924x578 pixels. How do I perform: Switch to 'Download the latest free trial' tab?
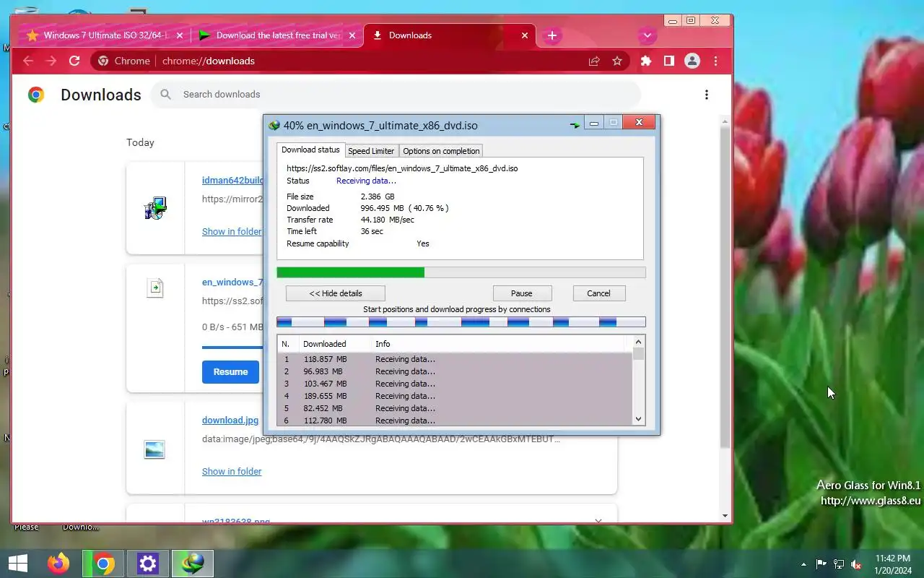(277, 35)
